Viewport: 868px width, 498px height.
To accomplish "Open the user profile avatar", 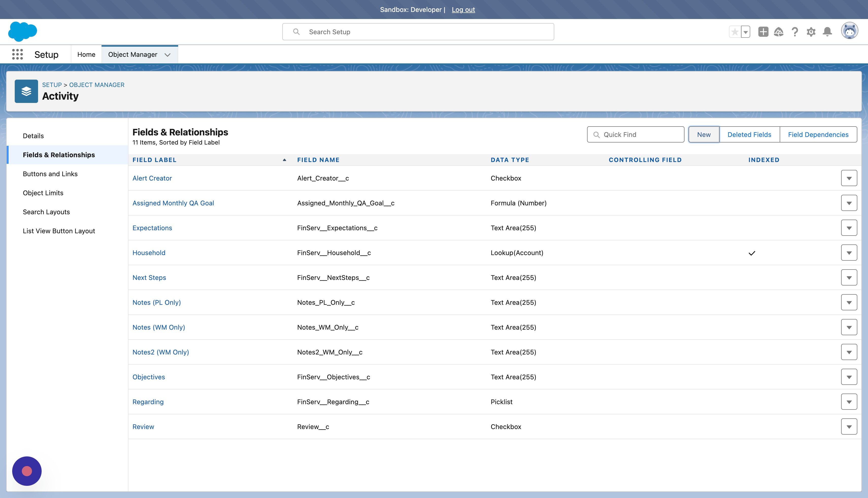I will pos(849,31).
